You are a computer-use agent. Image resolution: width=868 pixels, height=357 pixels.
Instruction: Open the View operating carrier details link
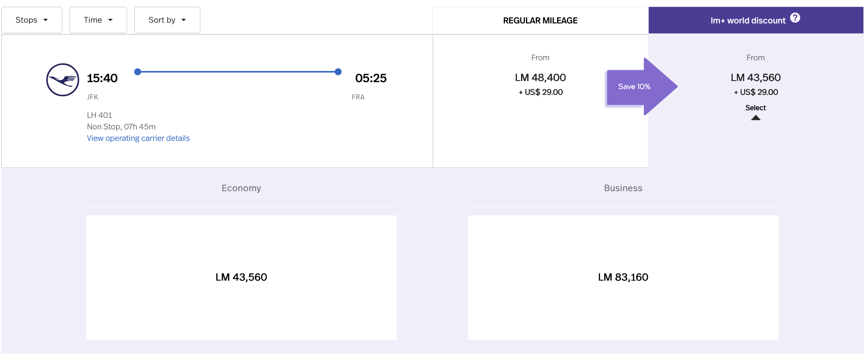click(138, 138)
